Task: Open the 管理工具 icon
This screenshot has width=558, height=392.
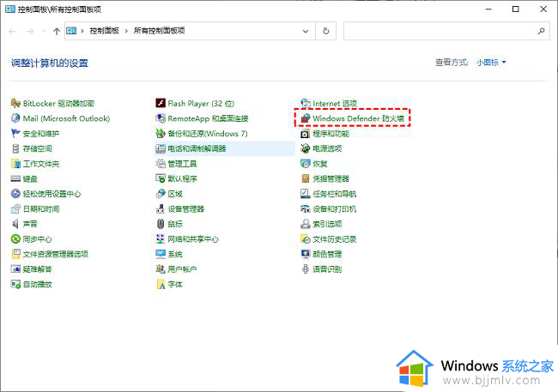Action: click(x=161, y=164)
